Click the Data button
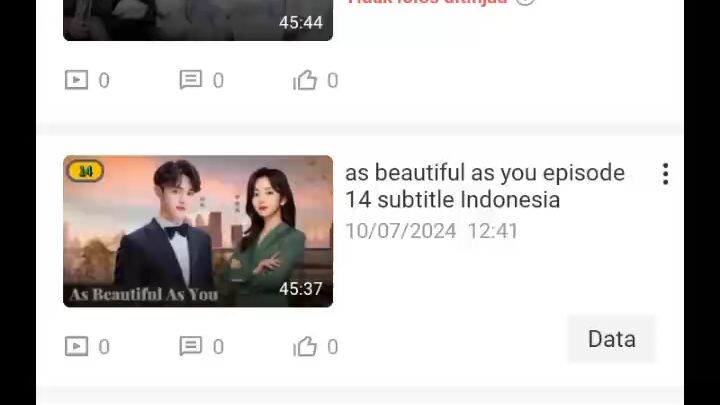720x405 pixels. click(611, 339)
